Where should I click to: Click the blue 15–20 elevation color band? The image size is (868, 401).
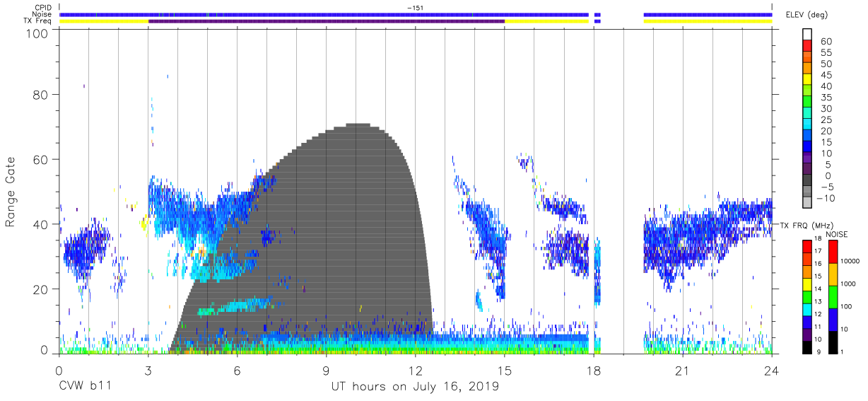[807, 136]
